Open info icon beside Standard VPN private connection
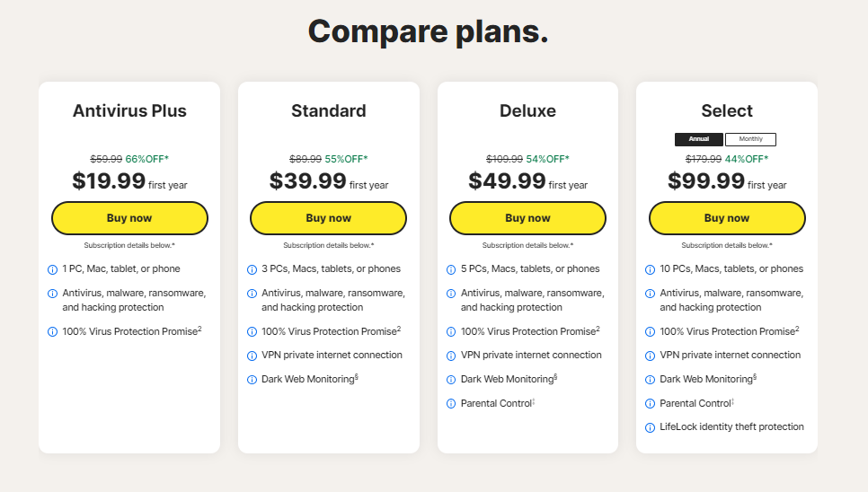This screenshot has width=868, height=492. (252, 356)
